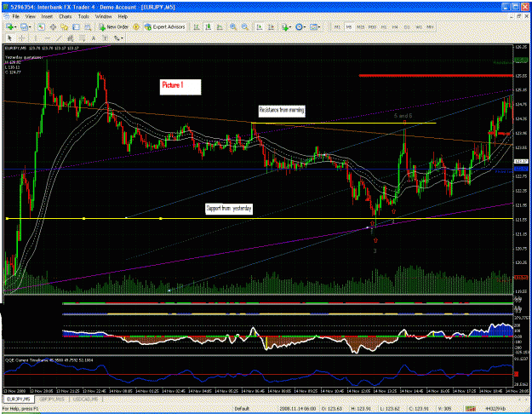Select the arrow cursor tool

pos(10,38)
